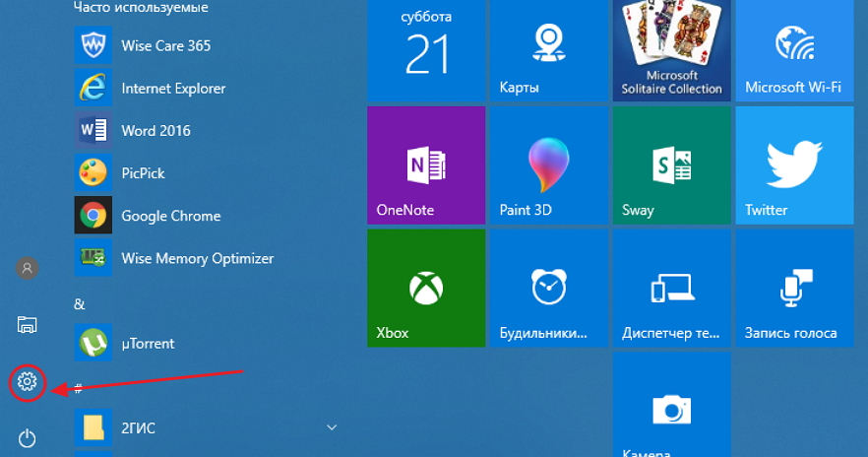Viewport: 868px width, 457px height.
Task: Open the Twitter tile
Action: [x=795, y=165]
